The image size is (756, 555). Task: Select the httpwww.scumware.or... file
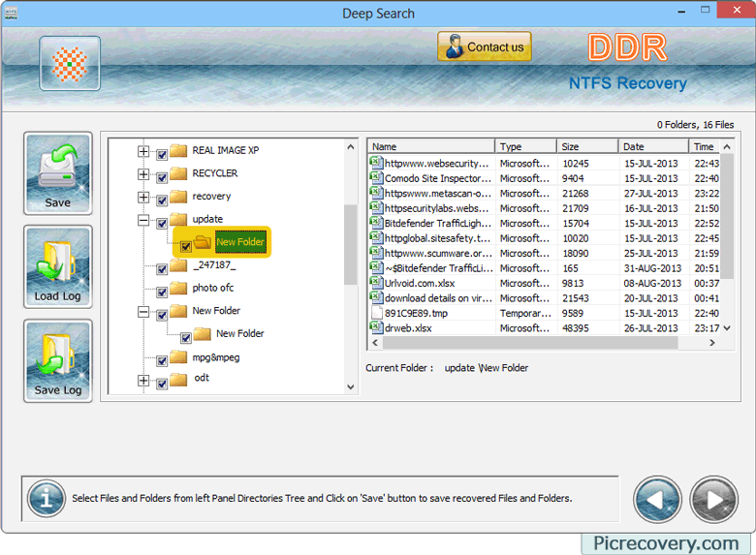pyautogui.click(x=438, y=254)
